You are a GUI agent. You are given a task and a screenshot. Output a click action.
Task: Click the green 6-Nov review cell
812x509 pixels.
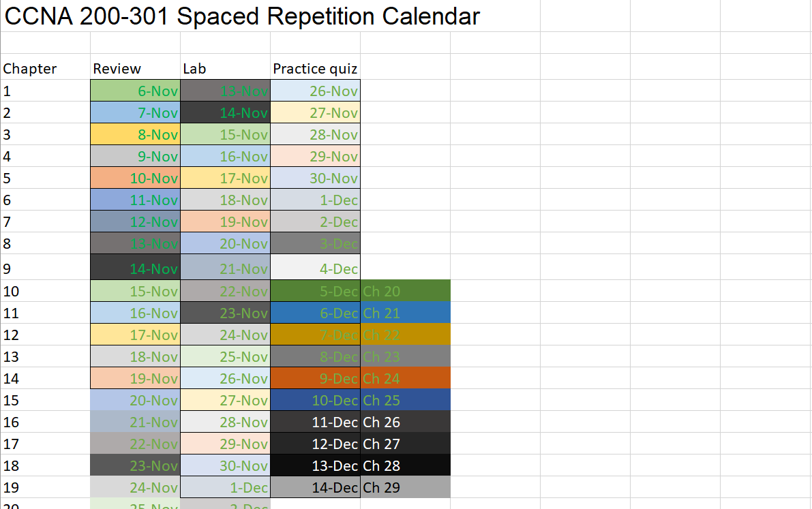[135, 91]
